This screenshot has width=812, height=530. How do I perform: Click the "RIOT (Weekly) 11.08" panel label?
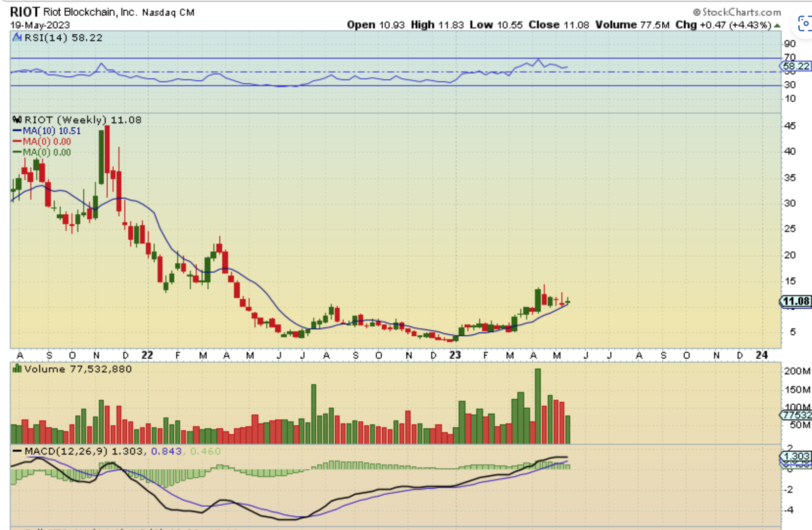pyautogui.click(x=83, y=120)
